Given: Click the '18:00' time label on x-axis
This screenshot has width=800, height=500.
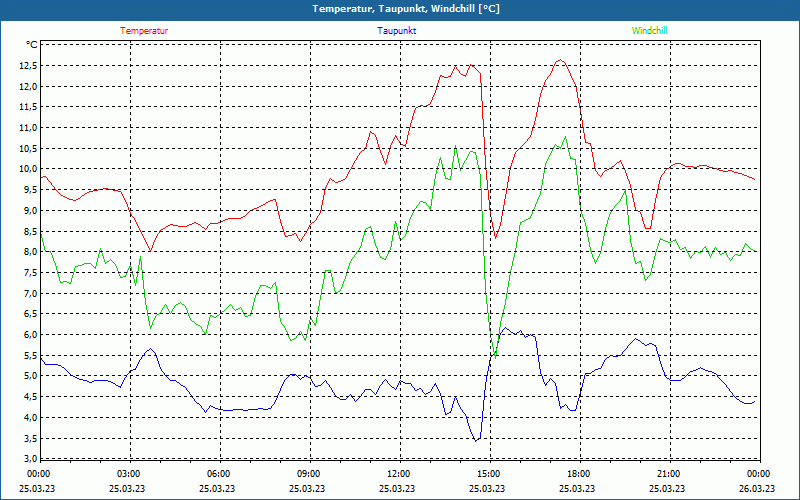Looking at the screenshot, I should coord(579,474).
